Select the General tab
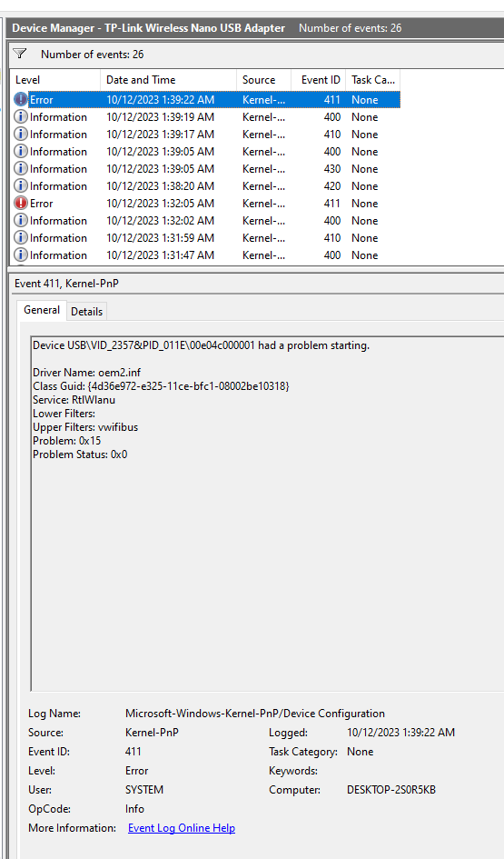The height and width of the screenshot is (859, 504). pos(42,310)
